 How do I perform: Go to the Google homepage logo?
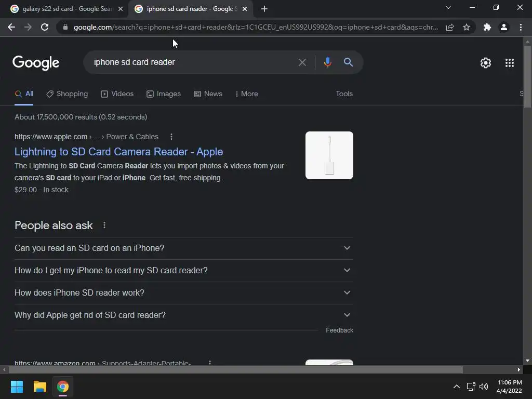pos(36,63)
